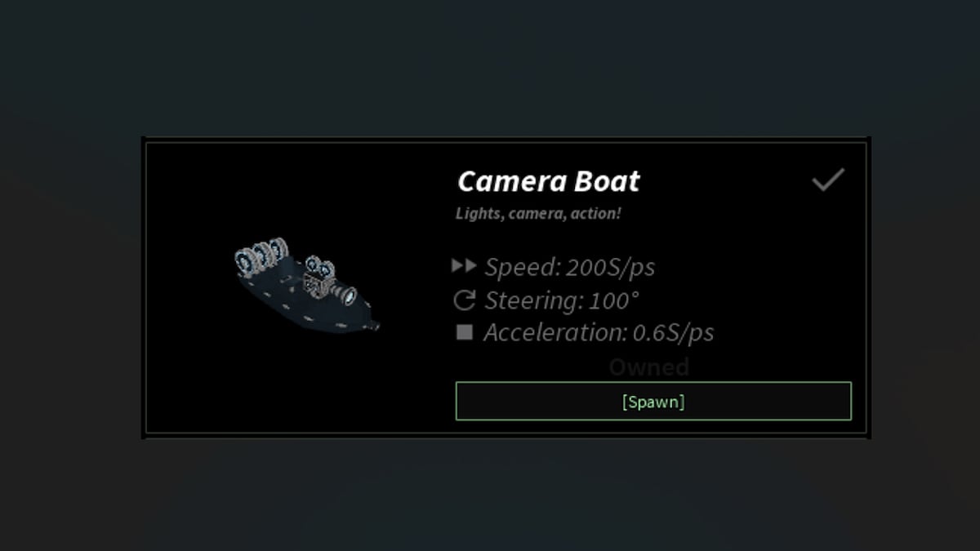Click the owned checkmark icon

(x=827, y=180)
